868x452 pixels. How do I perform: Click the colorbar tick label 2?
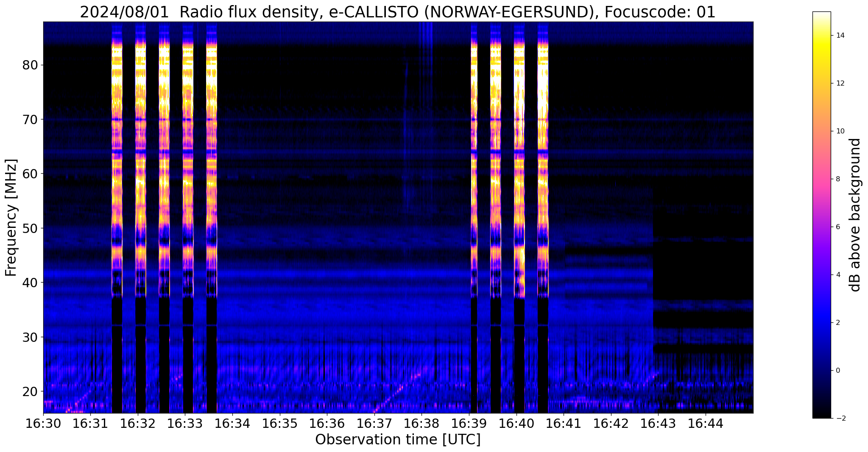(x=837, y=323)
